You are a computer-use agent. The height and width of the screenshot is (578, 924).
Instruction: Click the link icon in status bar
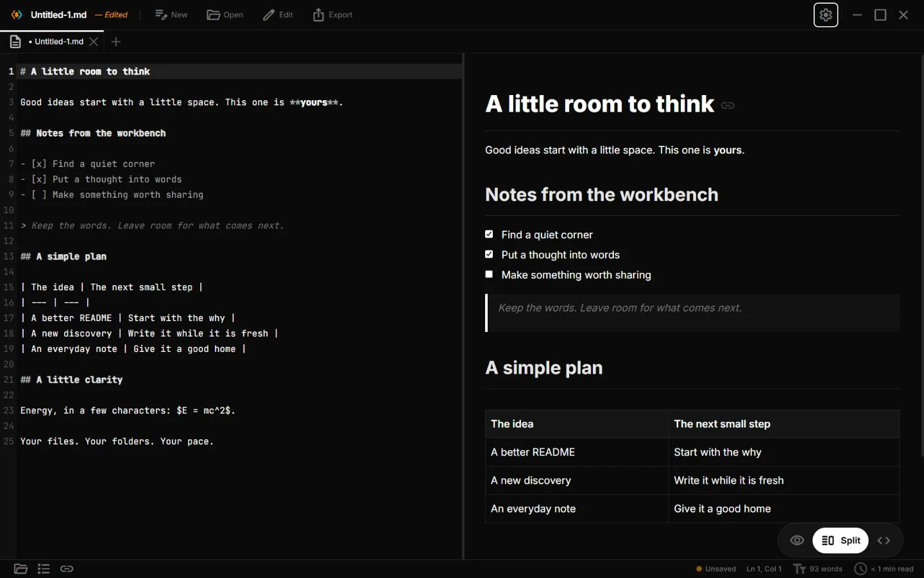pos(67,569)
